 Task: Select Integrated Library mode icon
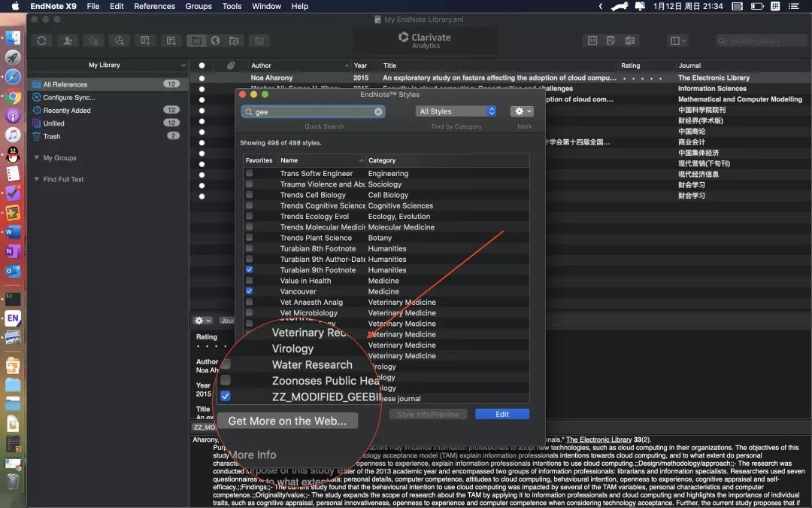[234, 41]
